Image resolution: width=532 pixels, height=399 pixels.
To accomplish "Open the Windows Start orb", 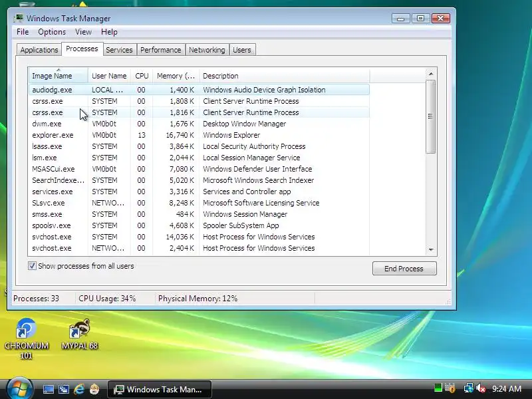I will (19, 389).
